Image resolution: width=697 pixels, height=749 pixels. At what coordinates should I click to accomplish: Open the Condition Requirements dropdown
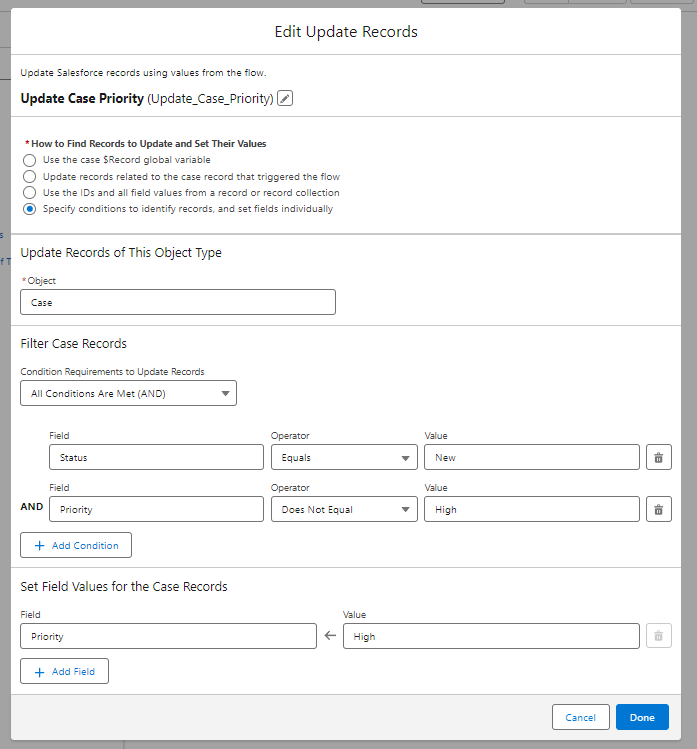click(128, 393)
